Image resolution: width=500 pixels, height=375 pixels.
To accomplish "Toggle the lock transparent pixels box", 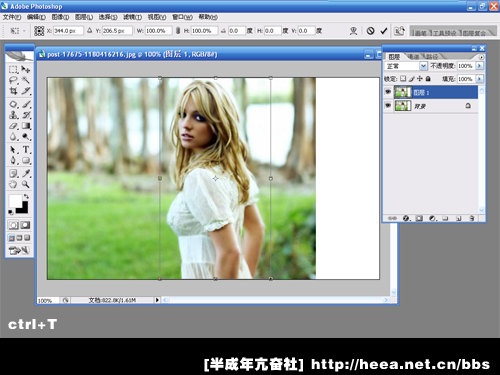I will tap(403, 79).
